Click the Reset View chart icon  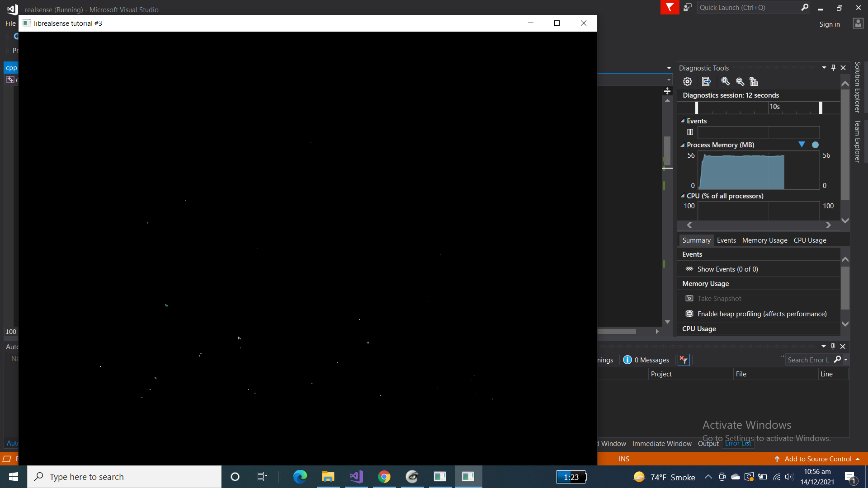[754, 82]
